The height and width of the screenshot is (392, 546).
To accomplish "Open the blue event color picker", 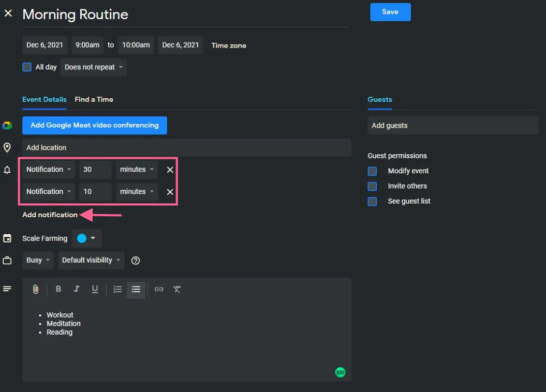I will click(x=86, y=238).
